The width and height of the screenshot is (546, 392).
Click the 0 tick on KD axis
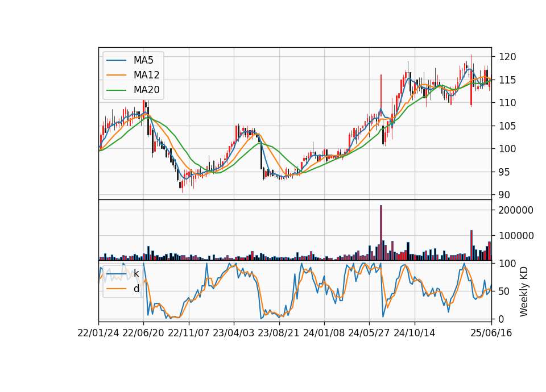pos(502,319)
